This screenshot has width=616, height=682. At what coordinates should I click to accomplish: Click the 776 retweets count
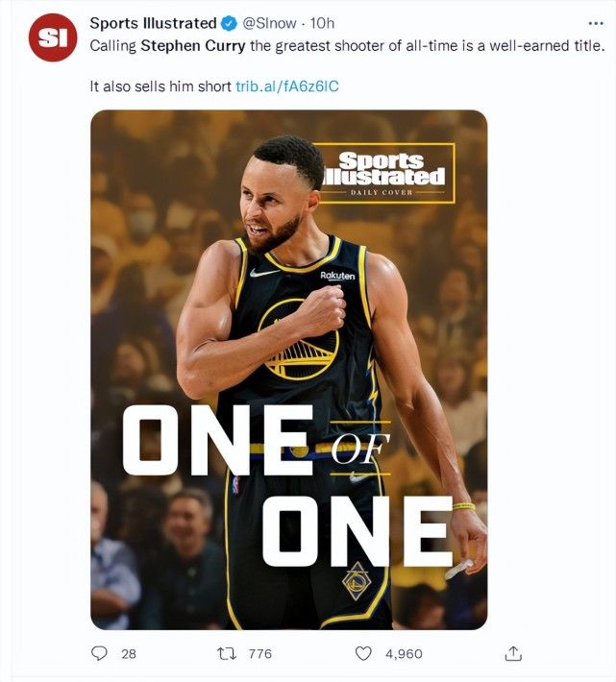260,654
